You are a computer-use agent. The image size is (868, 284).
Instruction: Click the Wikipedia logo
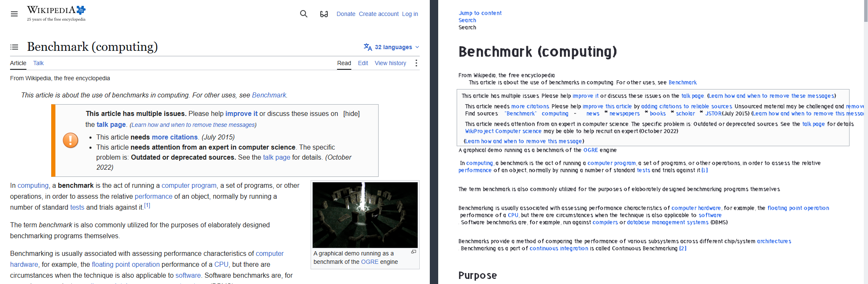[x=56, y=13]
